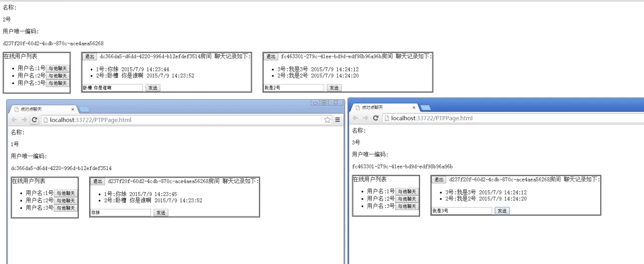Exit the d237f20f room in the 1号 window
The width and height of the screenshot is (644, 264).
click(x=98, y=182)
